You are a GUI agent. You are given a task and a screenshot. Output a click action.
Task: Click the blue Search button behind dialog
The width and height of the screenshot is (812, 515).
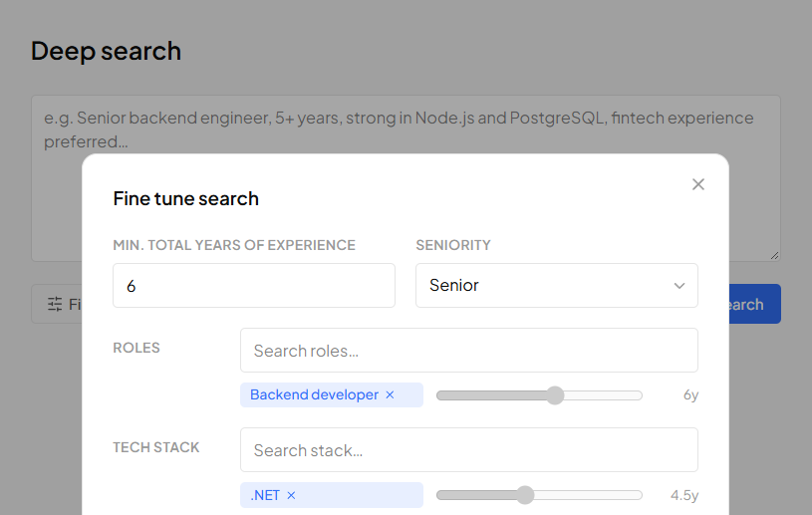coord(754,304)
